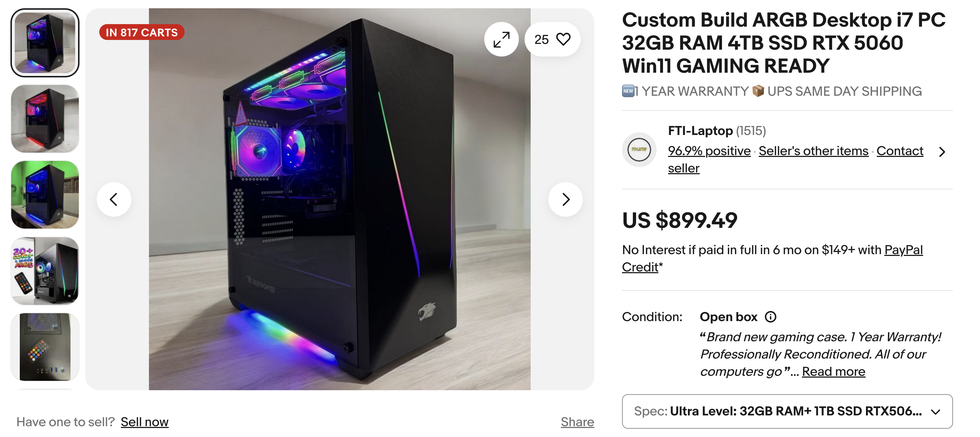Select the remote control top-view thumbnail
Image resolution: width=980 pixels, height=437 pixels.
[45, 347]
